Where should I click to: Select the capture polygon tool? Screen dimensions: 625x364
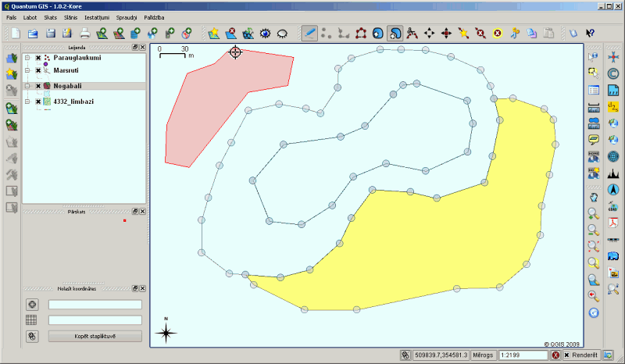361,34
